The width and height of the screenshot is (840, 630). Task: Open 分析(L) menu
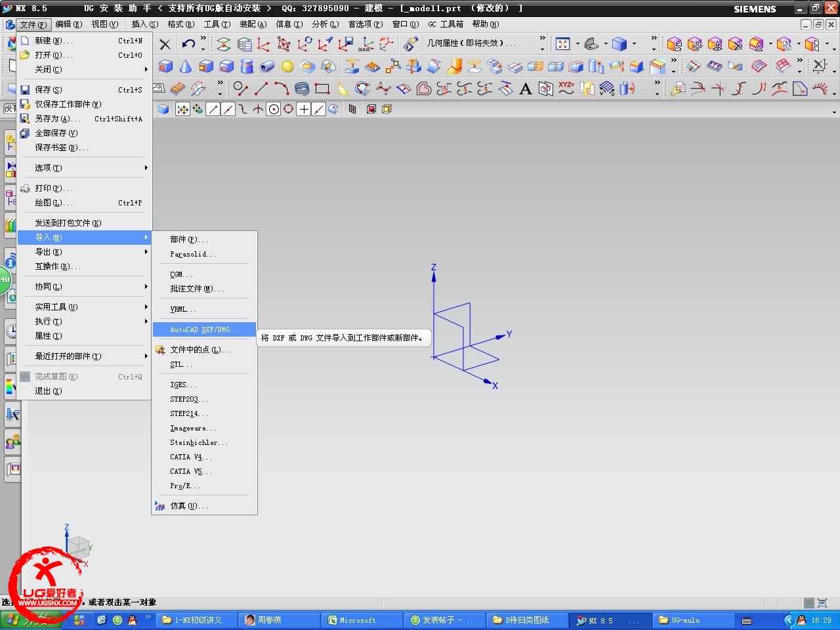325,24
